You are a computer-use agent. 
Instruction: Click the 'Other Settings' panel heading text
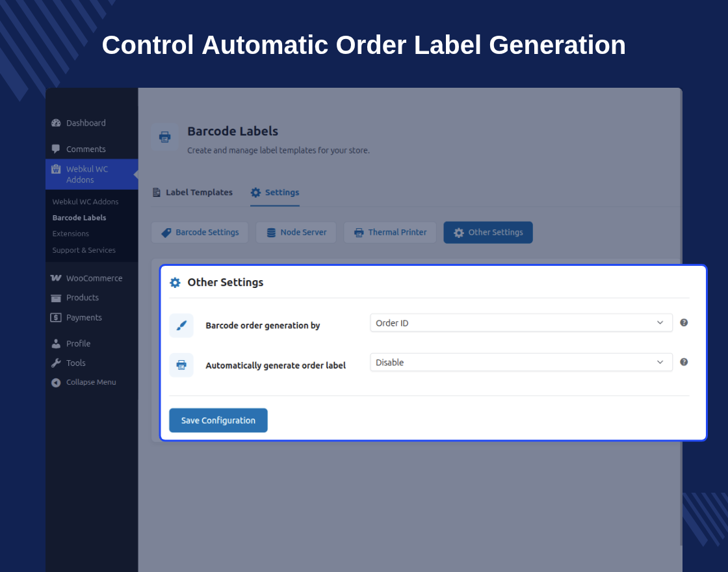[x=225, y=282]
